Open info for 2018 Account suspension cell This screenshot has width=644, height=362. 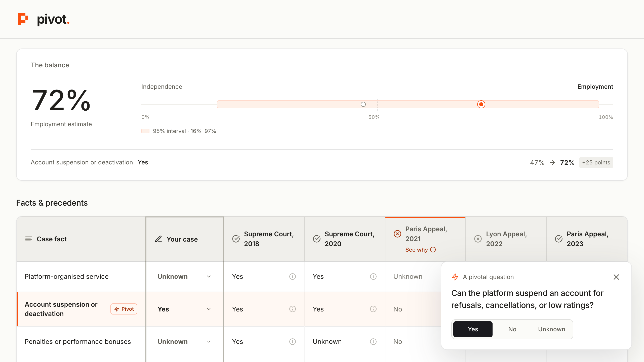point(293,309)
